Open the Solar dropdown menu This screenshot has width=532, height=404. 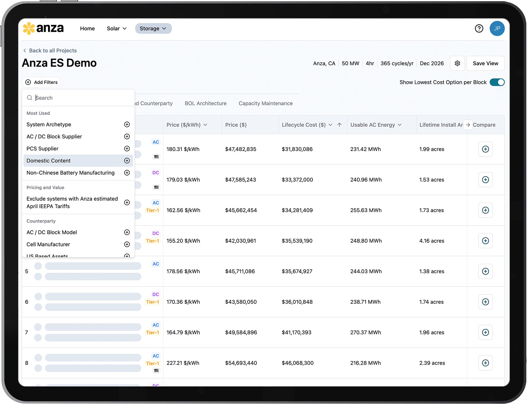pos(117,28)
